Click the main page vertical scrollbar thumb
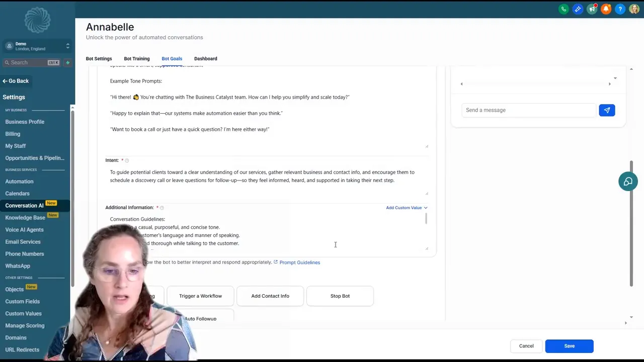Screen dimensions: 644x362 click(631, 224)
